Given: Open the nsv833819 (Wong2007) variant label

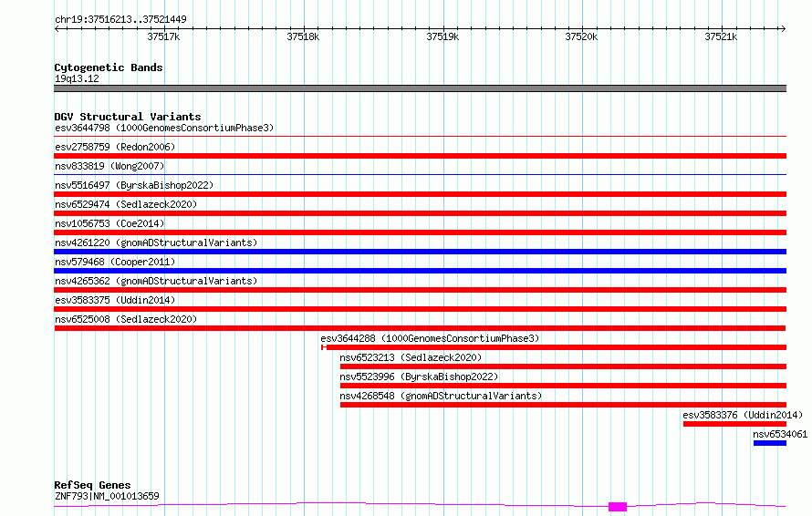Looking at the screenshot, I should pos(109,166).
